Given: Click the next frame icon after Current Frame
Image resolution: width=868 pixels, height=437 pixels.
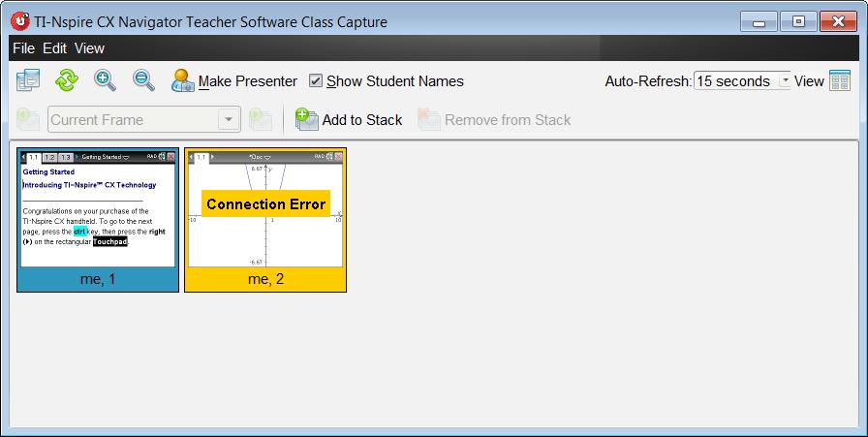Looking at the screenshot, I should [261, 119].
